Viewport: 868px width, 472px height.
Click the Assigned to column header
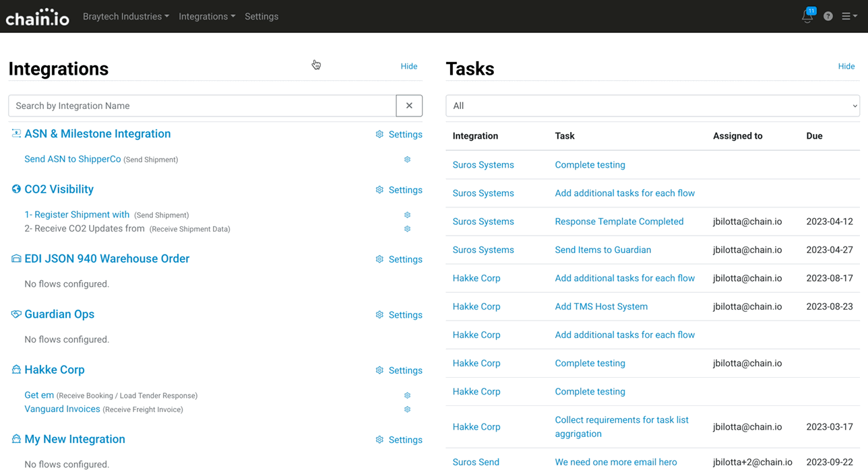(738, 136)
